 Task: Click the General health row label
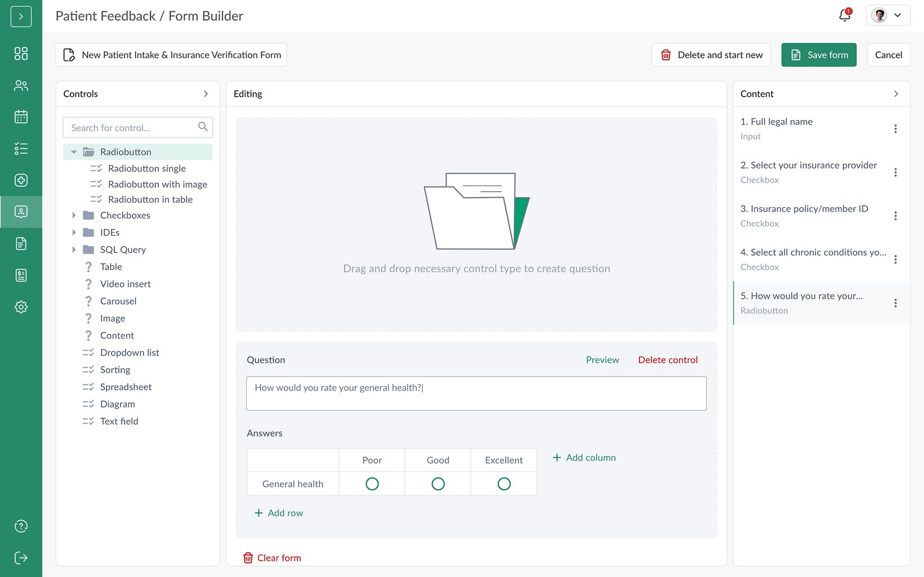293,484
